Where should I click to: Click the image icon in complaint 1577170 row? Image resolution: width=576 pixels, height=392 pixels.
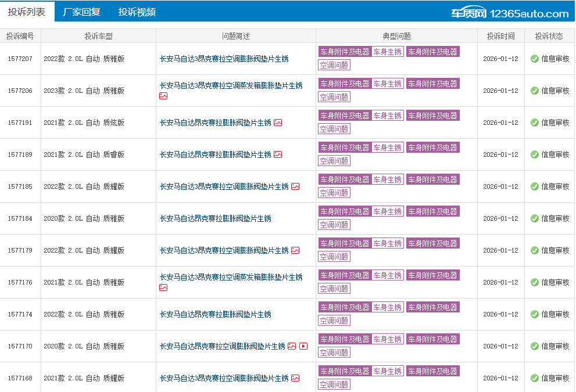coord(292,346)
